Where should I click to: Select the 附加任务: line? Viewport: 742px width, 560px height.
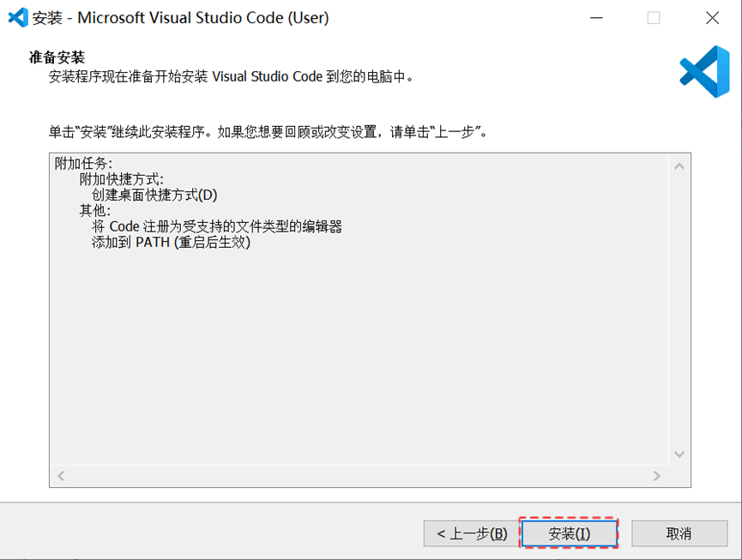[x=83, y=164]
